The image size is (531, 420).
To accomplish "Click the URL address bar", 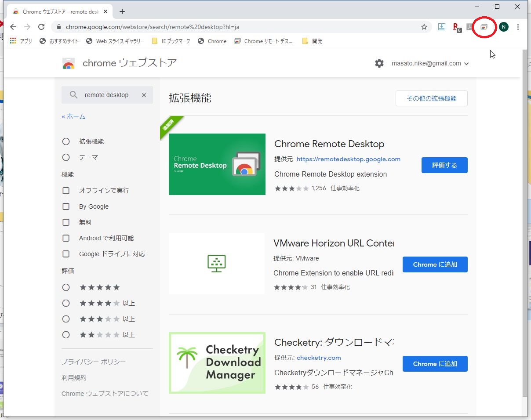I will tap(242, 27).
